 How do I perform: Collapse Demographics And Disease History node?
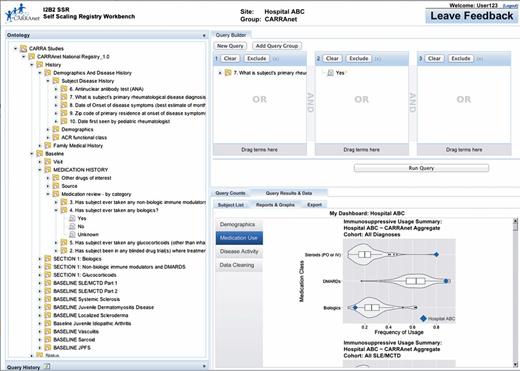40,73
